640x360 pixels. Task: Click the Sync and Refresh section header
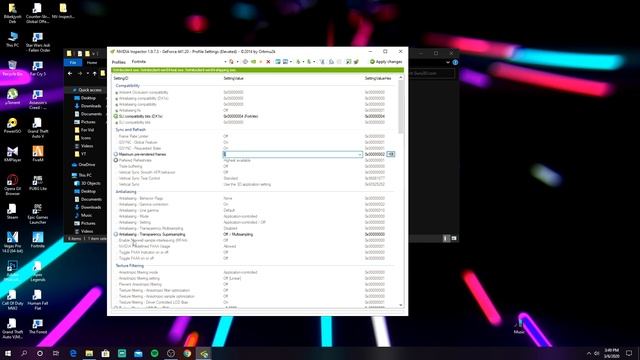(x=130, y=129)
